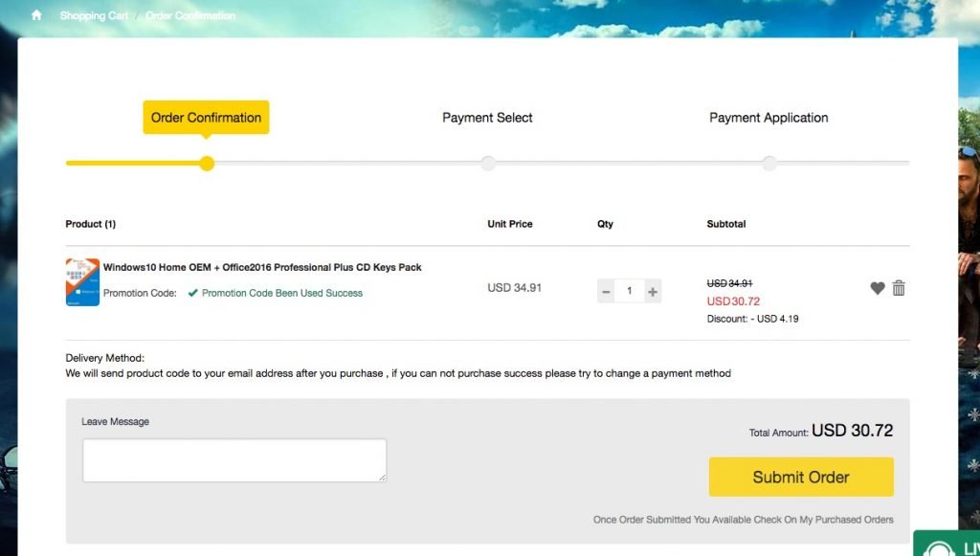Add product to wishlist heart icon
980x556 pixels.
[x=878, y=288]
